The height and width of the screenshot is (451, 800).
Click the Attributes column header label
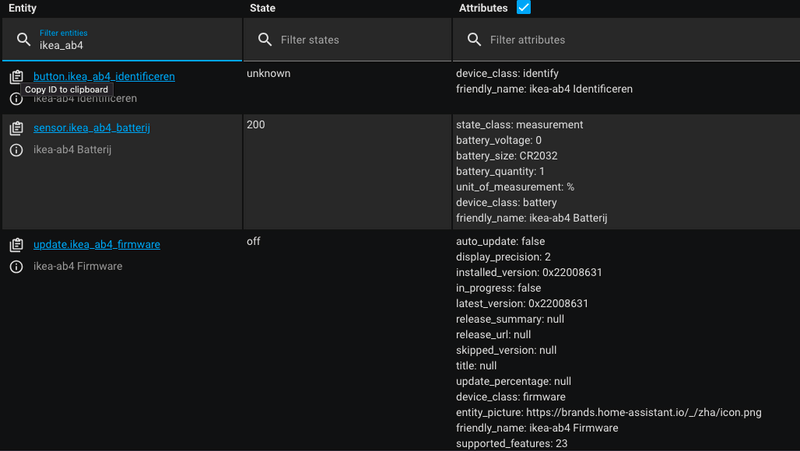pyautogui.click(x=483, y=8)
